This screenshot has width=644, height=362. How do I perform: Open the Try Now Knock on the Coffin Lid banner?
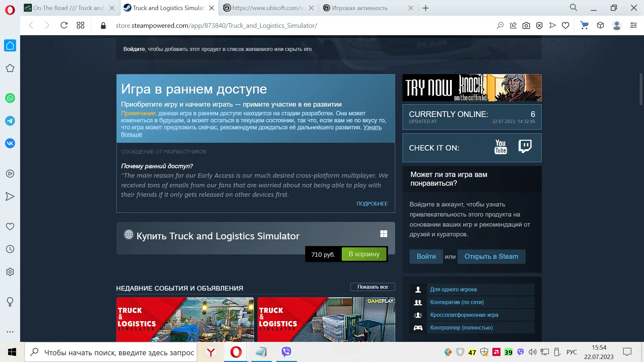tap(472, 88)
